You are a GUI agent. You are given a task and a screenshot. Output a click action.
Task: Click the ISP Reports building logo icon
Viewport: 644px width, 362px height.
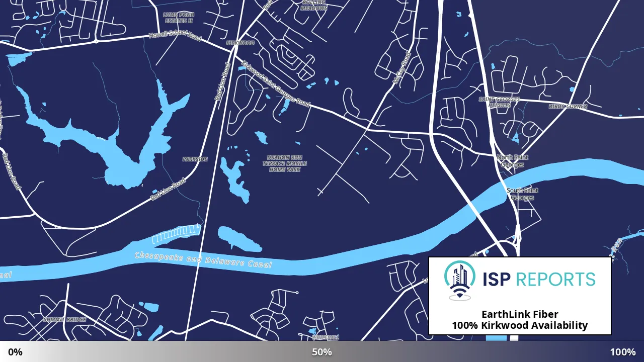(460, 281)
